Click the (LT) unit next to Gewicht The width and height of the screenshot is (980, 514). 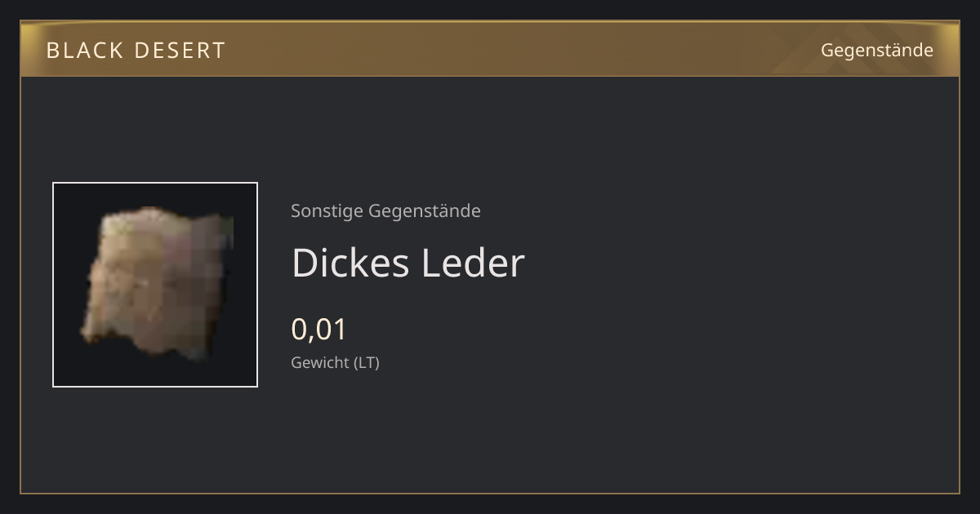pyautogui.click(x=366, y=362)
